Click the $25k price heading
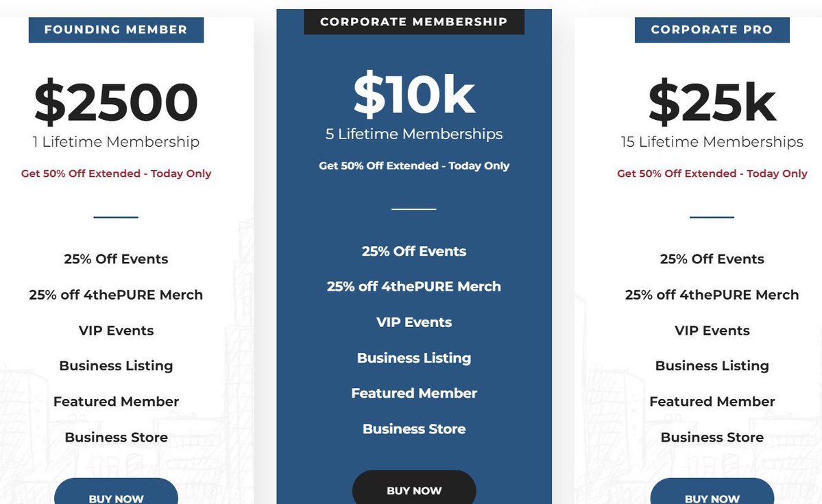This screenshot has width=822, height=504. pyautogui.click(x=712, y=103)
